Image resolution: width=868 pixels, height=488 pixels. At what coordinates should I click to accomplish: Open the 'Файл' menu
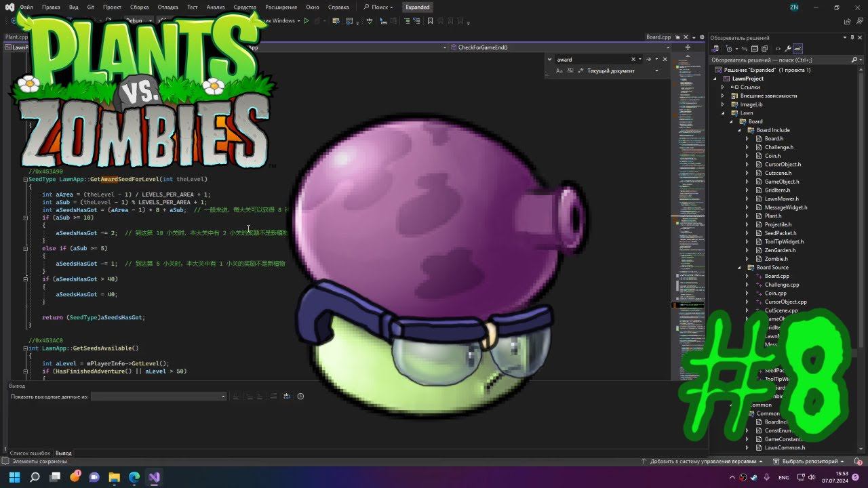pos(26,7)
